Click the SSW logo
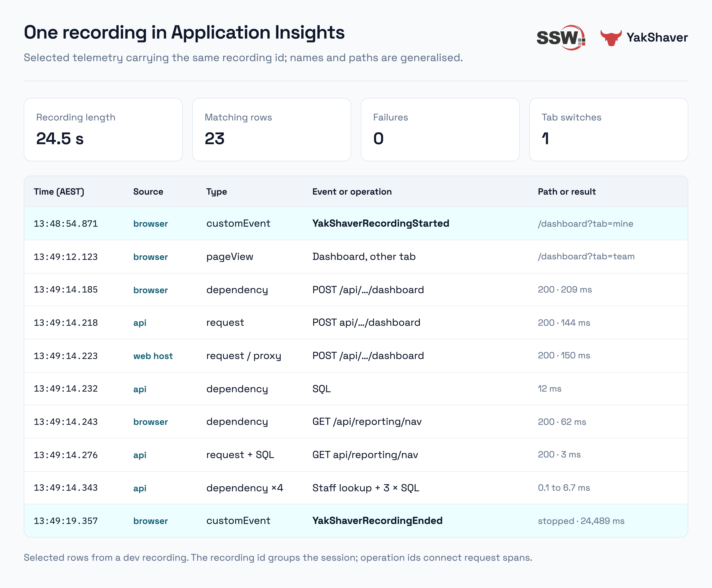The height and width of the screenshot is (588, 712). point(561,37)
